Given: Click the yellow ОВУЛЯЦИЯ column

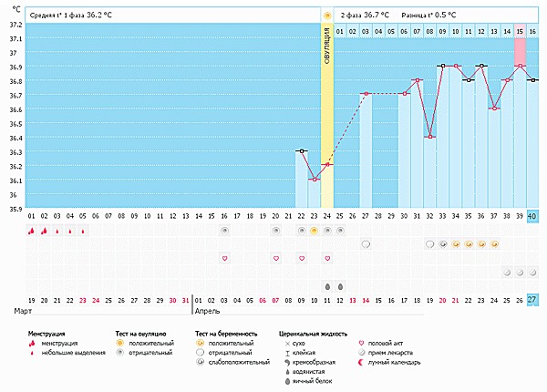Looking at the screenshot, I should [327, 119].
